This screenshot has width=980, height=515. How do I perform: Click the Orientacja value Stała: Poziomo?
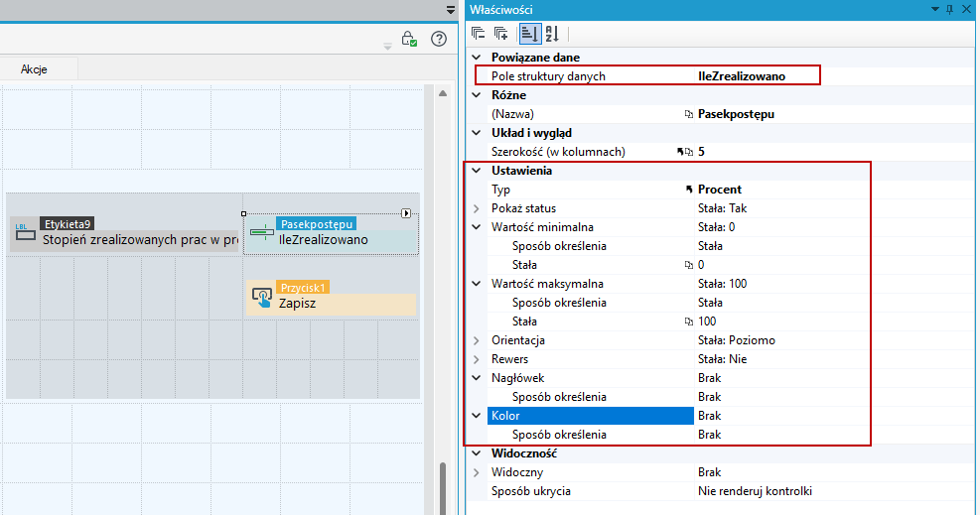[737, 340]
